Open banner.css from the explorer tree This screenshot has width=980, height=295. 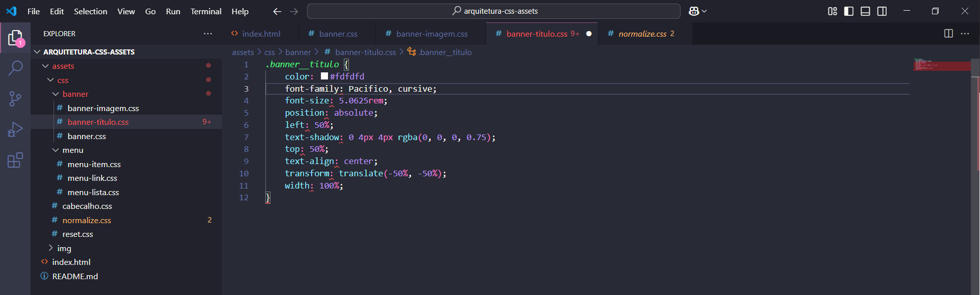(x=127, y=136)
